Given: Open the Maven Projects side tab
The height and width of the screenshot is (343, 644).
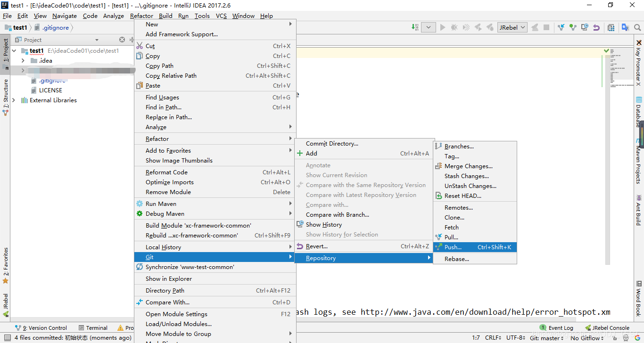Looking at the screenshot, I should pos(639,161).
